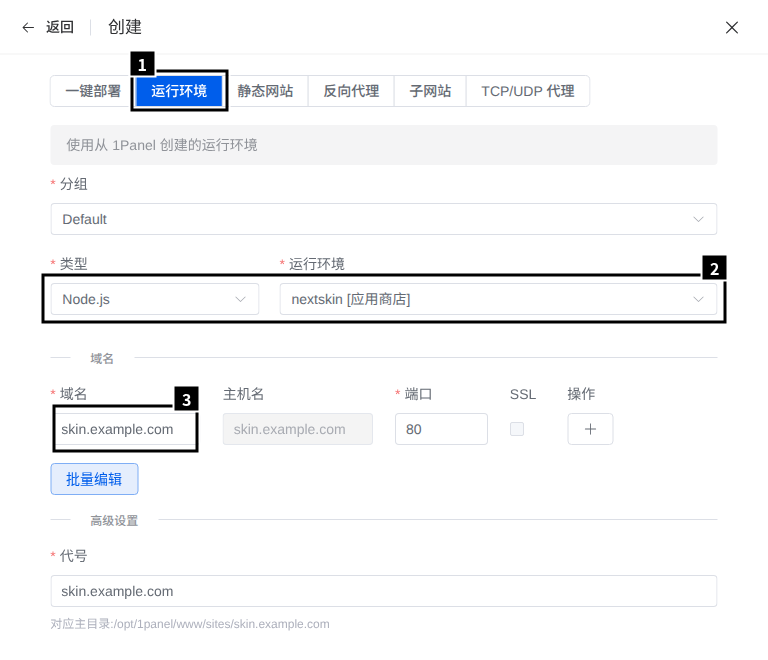Expand the 运行环境 nextskin dropdown
This screenshot has height=660, width=768.
coord(498,299)
